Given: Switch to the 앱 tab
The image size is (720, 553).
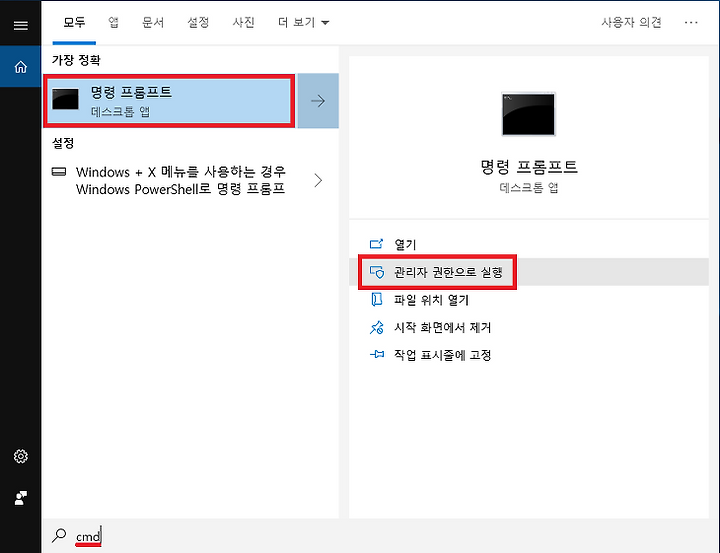Looking at the screenshot, I should pyautogui.click(x=113, y=22).
